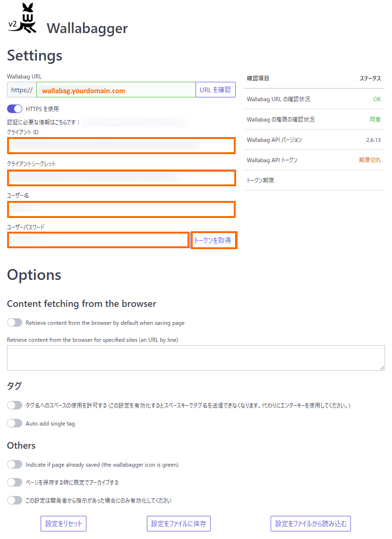The height and width of the screenshot is (539, 392).
Task: Focus the ユーザー名 input field
Action: tap(121, 209)
